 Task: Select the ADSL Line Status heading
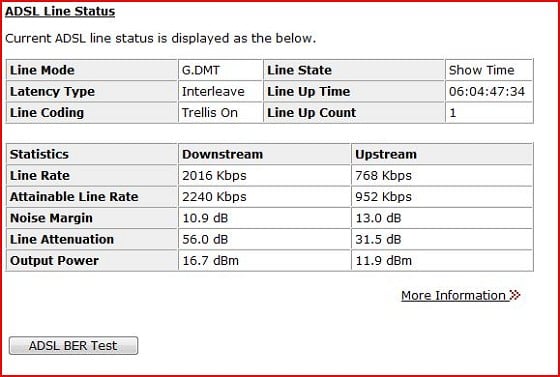(60, 11)
